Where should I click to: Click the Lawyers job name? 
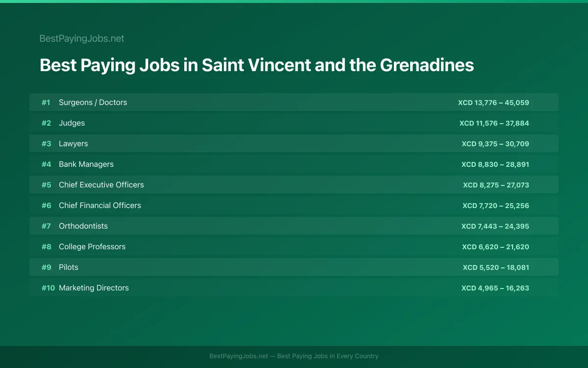pos(73,144)
